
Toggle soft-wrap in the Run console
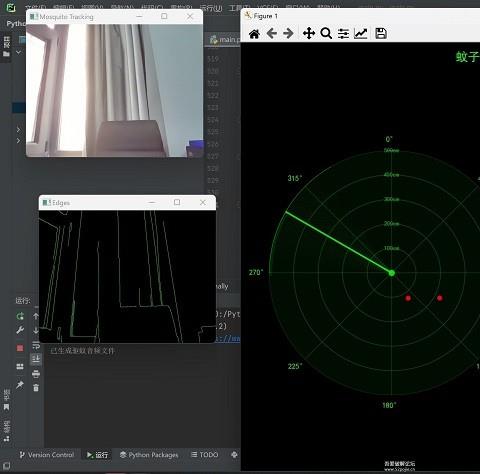36,345
